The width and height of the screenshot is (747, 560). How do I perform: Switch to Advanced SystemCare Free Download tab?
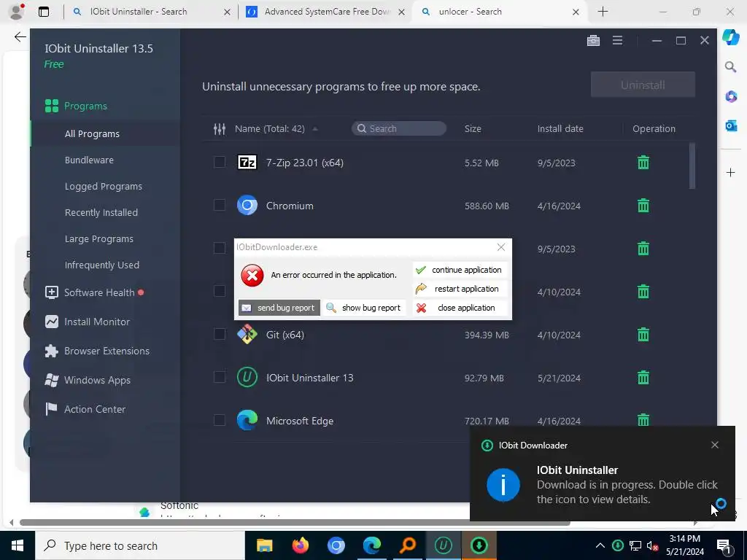[327, 12]
